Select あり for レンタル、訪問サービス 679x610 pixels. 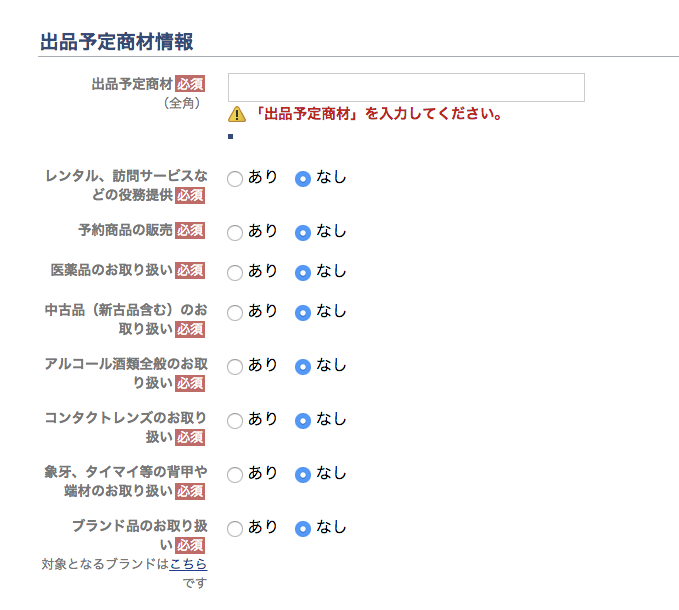click(x=235, y=179)
